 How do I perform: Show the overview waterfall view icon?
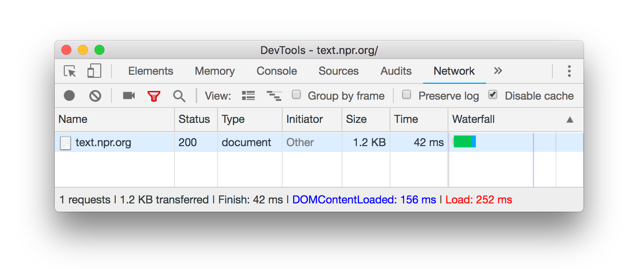tap(274, 96)
